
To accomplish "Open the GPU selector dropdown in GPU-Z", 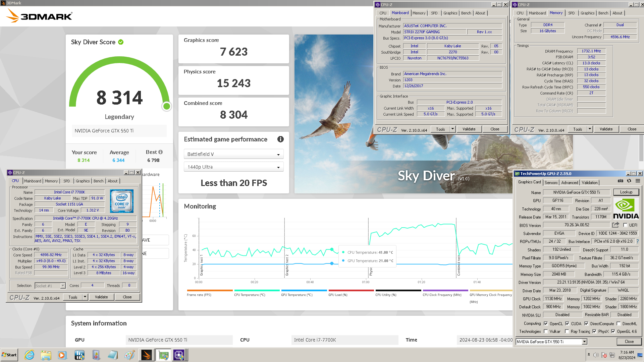I will pos(584,342).
